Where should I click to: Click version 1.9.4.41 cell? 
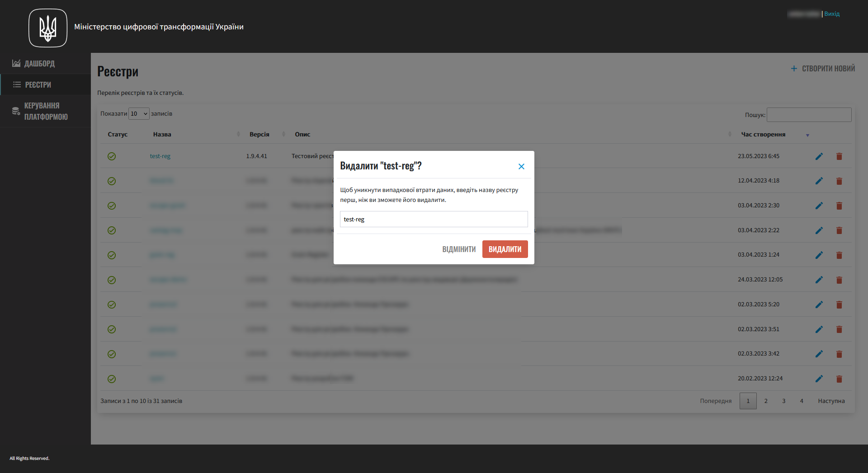point(256,156)
